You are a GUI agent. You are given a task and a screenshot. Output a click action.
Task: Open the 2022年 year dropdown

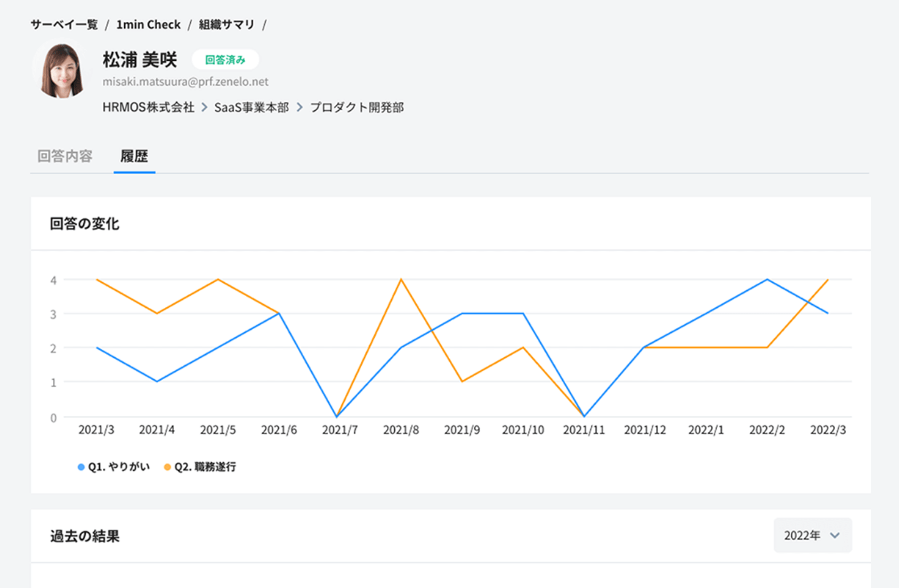812,535
